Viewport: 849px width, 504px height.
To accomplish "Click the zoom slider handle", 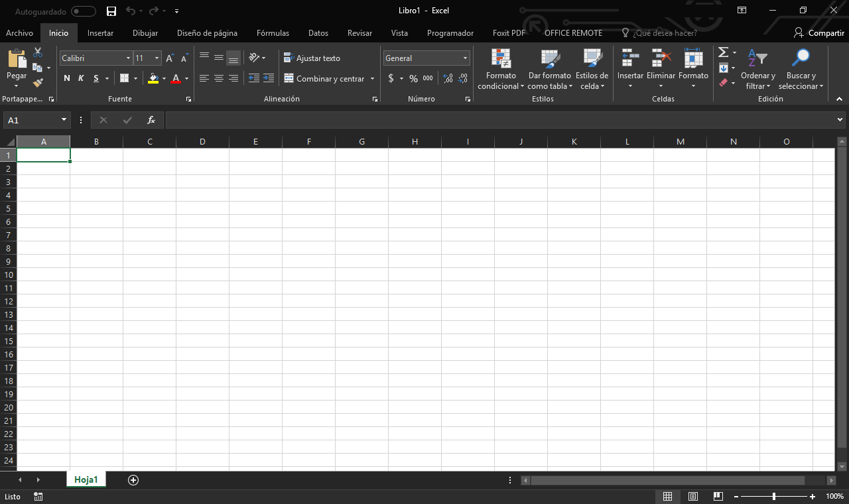I will 773,496.
